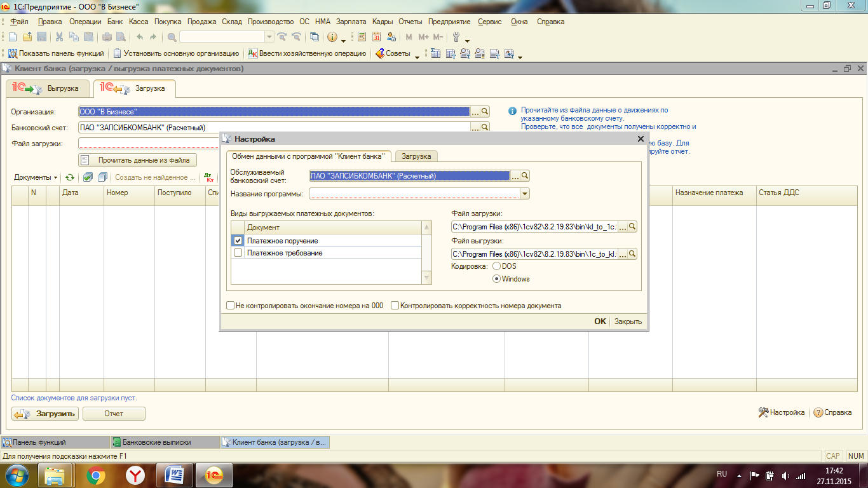Click ellipsis button for Файл выгрузки in Настройка
Image resolution: width=868 pixels, height=488 pixels.
click(x=622, y=254)
